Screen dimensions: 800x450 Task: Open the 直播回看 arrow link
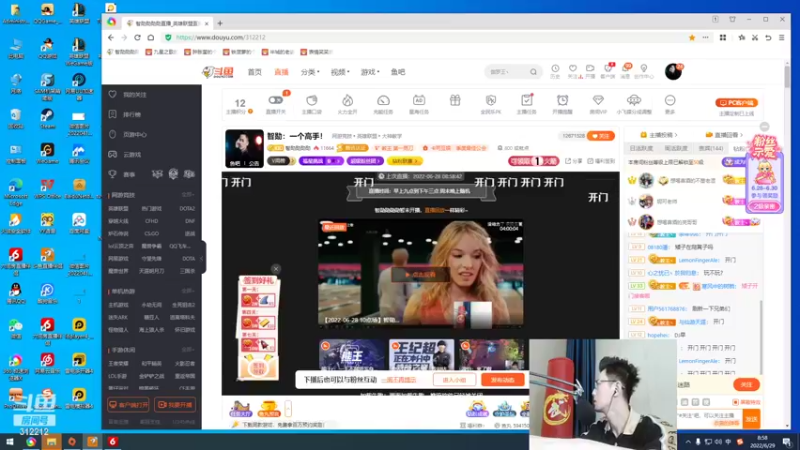[724, 135]
